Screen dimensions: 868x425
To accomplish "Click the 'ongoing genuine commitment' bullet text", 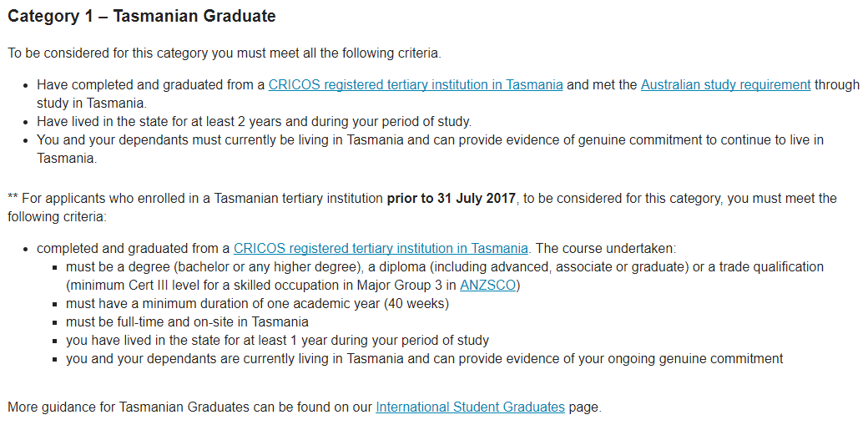I will point(424,359).
